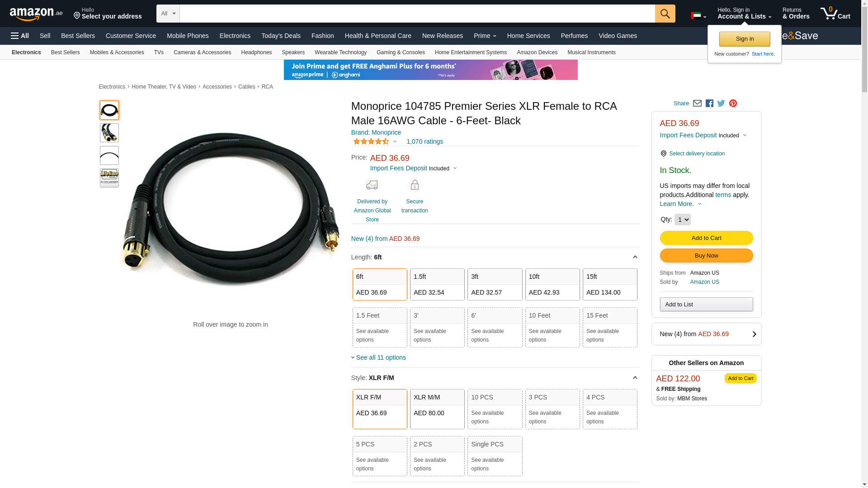This screenshot has width=868, height=488.
Task: Share product on Facebook
Action: (709, 103)
